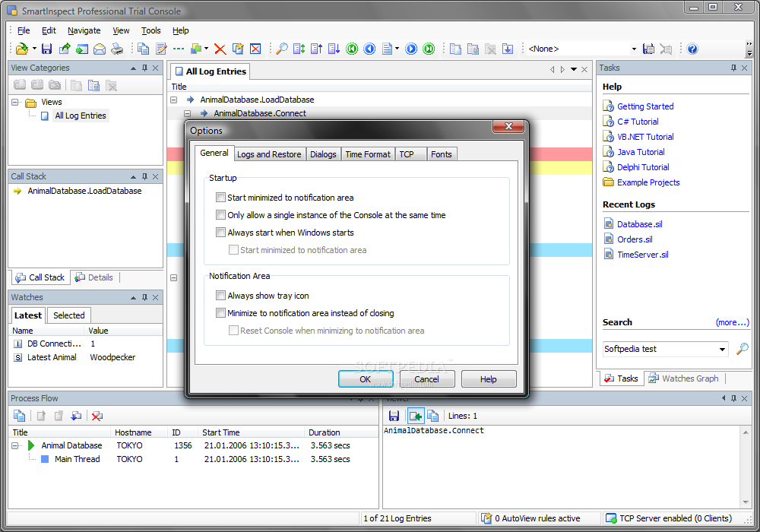The image size is (760, 532).
Task: Pin the Tasks panel with the pushpin icon
Action: [733, 68]
